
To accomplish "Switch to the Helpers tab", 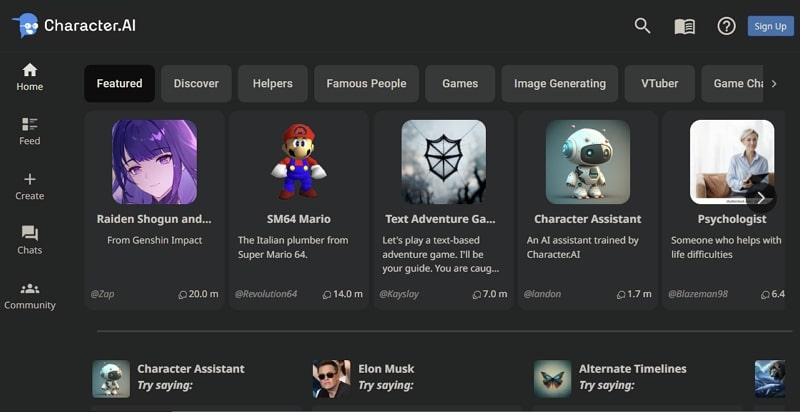I will point(272,84).
